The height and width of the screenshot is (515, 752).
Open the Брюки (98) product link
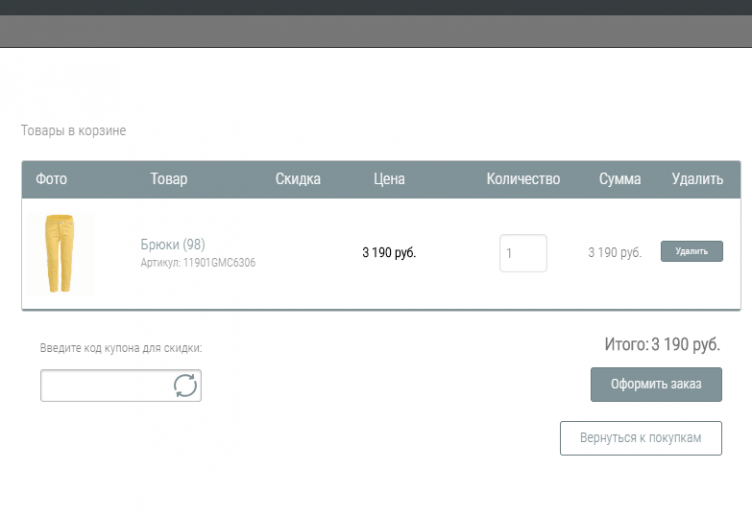[x=172, y=244]
